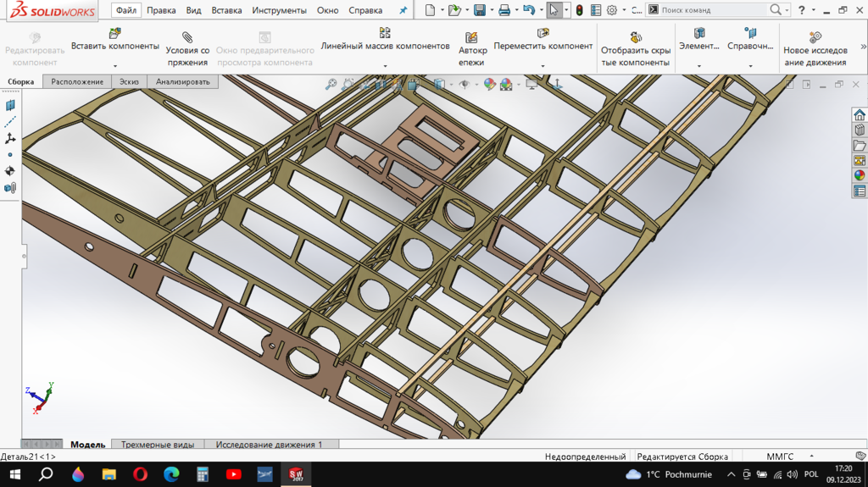Click the Поиск команд search field

(x=712, y=10)
